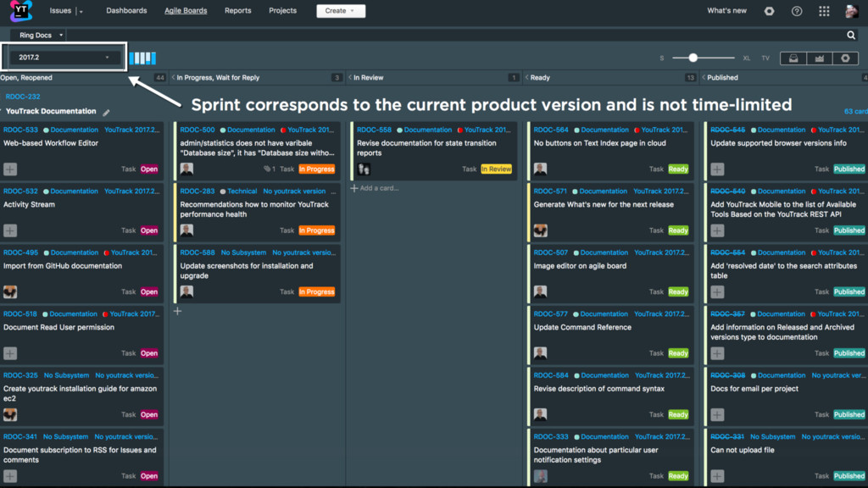868x488 pixels.
Task: Open the user profile avatar
Action: tap(851, 11)
